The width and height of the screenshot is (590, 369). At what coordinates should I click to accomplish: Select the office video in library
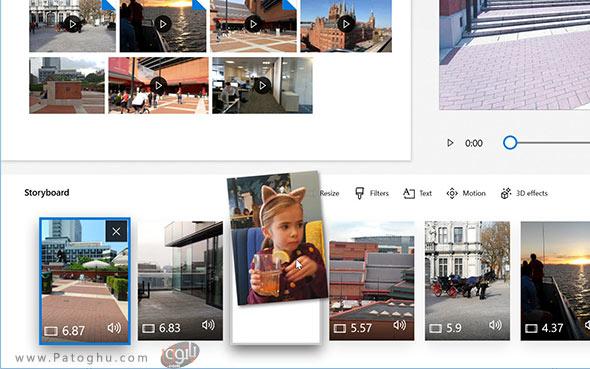click(x=262, y=85)
